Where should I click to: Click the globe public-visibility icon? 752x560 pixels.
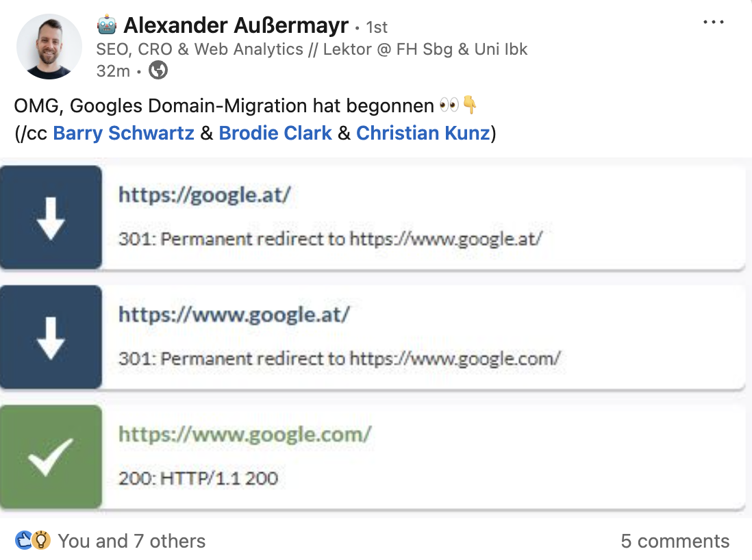click(x=157, y=69)
